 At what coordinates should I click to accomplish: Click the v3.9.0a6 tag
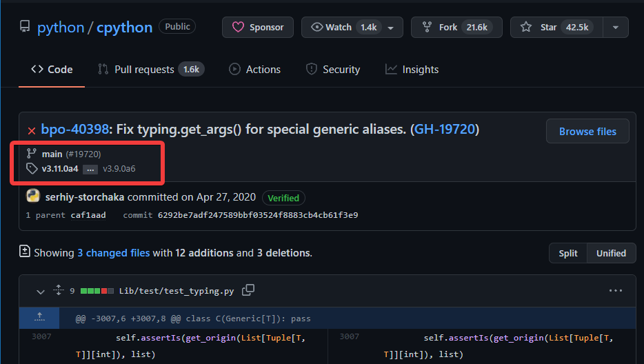coord(119,169)
